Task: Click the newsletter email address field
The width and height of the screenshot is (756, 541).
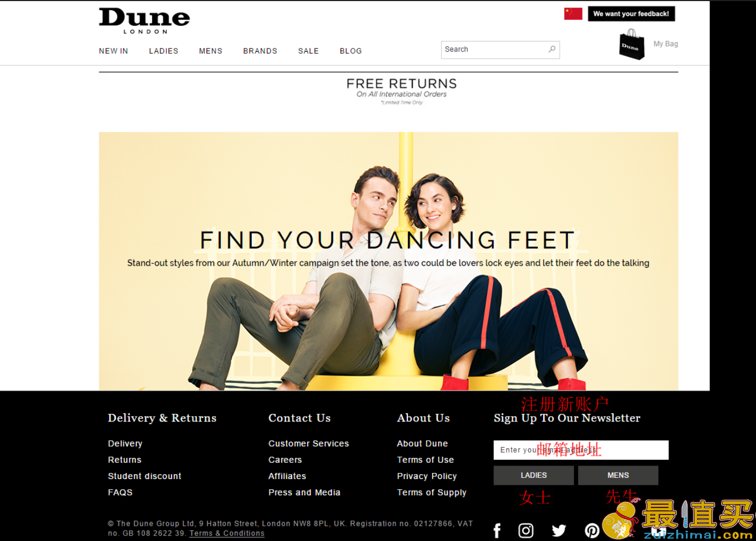Action: (581, 450)
